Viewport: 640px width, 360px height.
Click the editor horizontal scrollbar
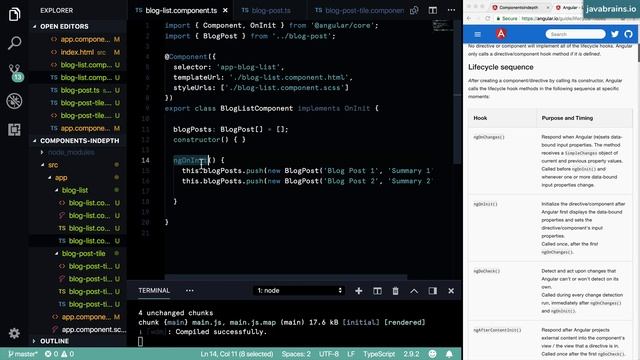point(286,277)
